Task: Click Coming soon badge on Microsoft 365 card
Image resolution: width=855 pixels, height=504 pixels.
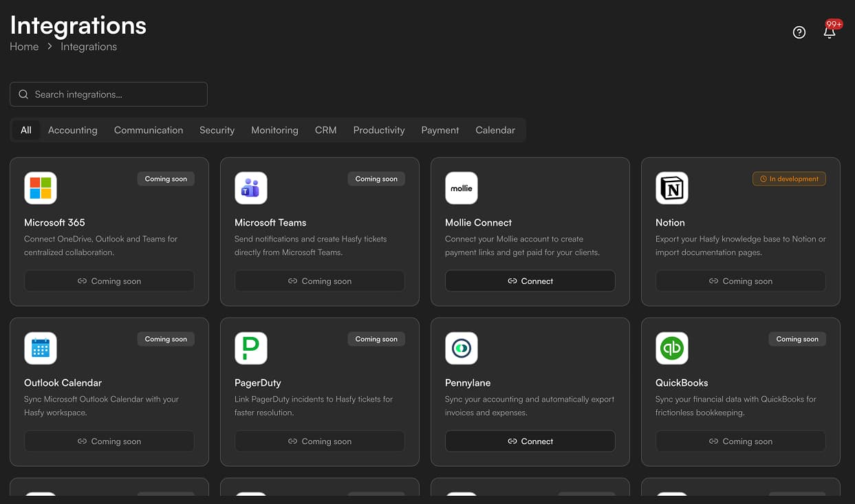Action: (x=166, y=179)
